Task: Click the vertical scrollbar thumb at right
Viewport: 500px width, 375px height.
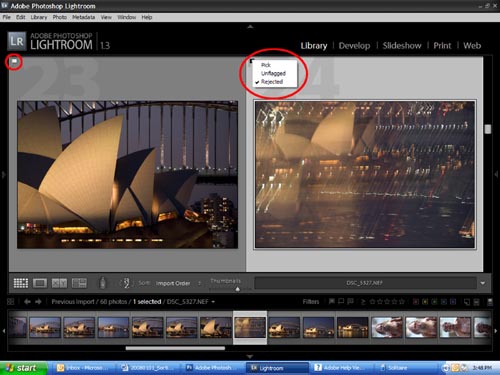Action: click(488, 129)
